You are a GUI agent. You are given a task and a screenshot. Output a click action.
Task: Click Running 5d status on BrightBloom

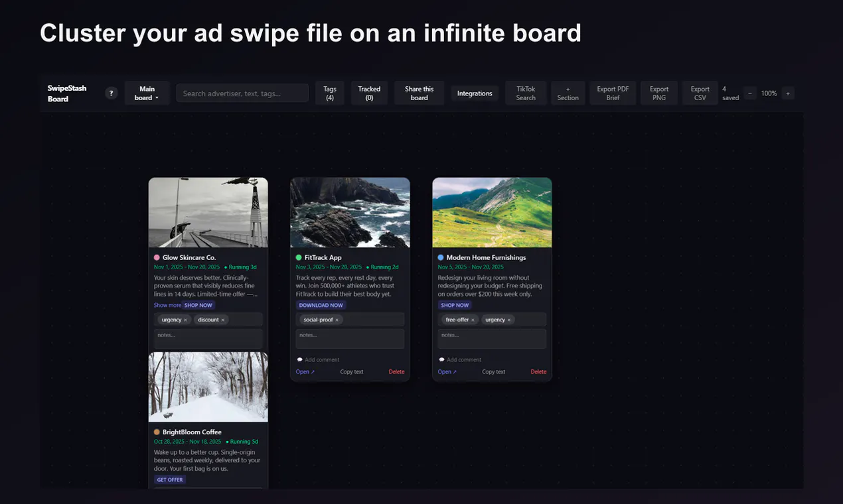(242, 442)
